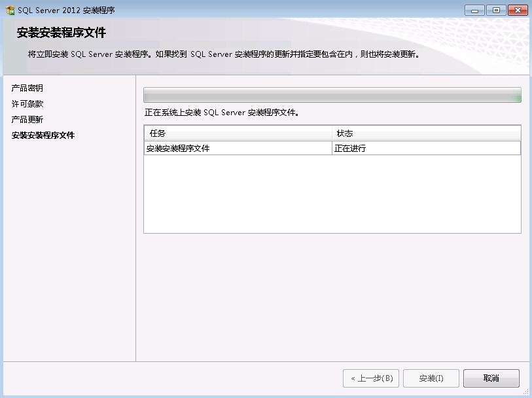This screenshot has height=398, width=532.
Task: Minimize the SQL Server setup window
Action: [x=474, y=10]
